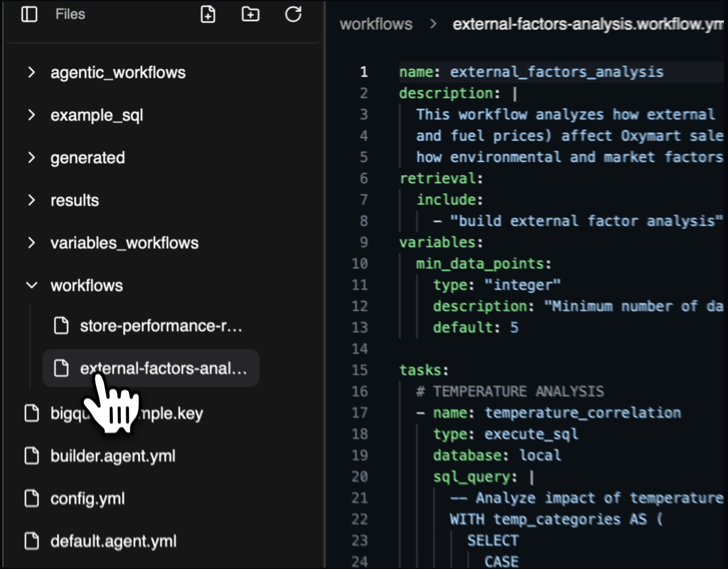
Task: Create a new file with the toolbar icon
Action: pos(208,14)
